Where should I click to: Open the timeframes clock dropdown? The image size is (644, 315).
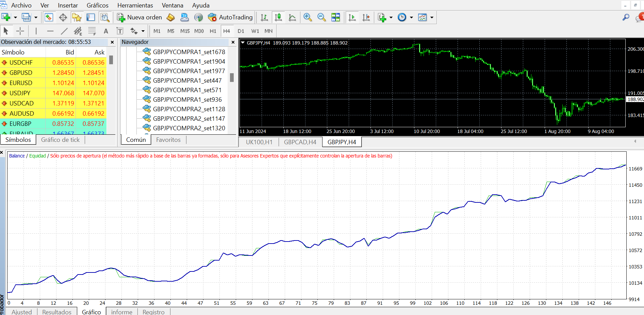pyautogui.click(x=411, y=17)
